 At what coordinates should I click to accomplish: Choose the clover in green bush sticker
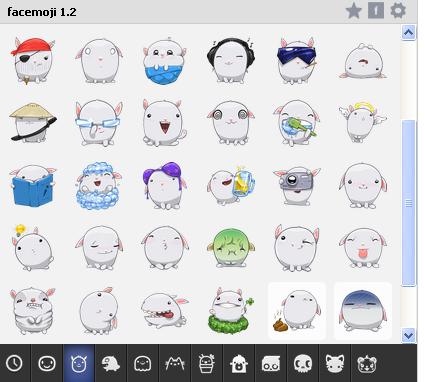coord(231,311)
